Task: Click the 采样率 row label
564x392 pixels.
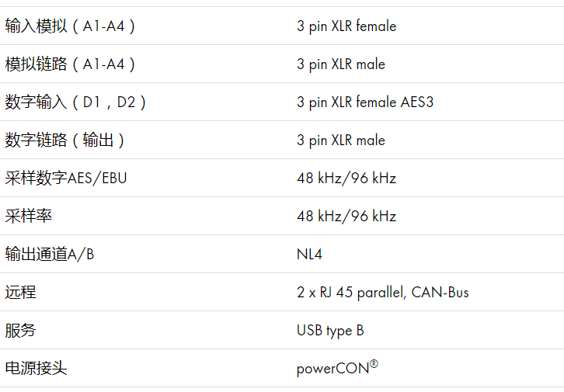Action: coord(29,217)
